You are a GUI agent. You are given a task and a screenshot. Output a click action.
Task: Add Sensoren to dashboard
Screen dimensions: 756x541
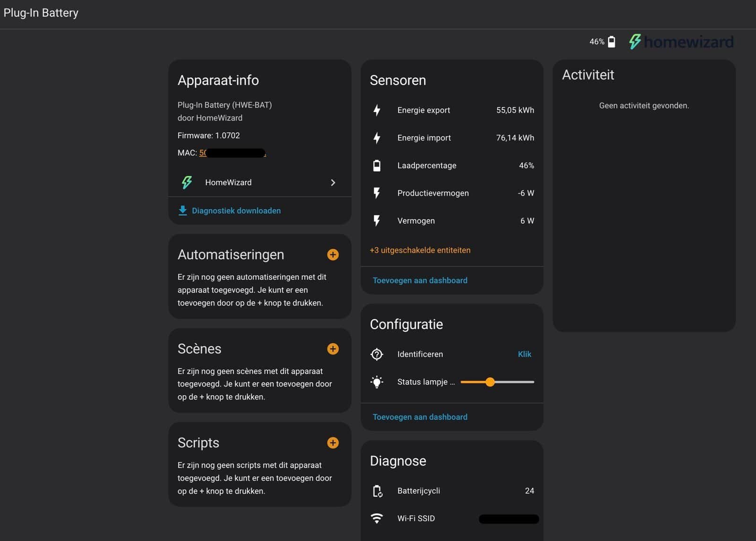point(420,280)
